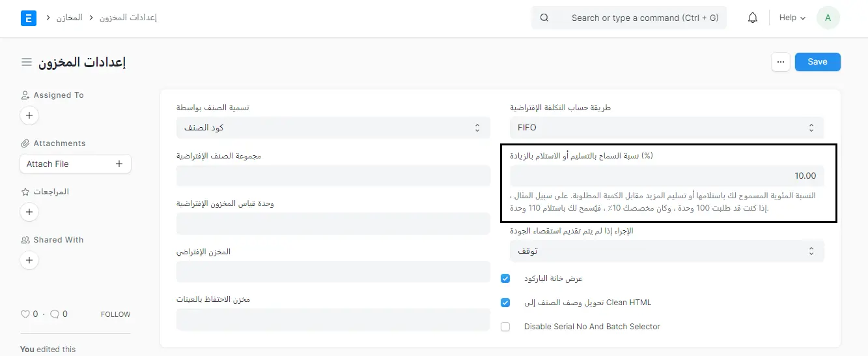Click المخزن الإفتراضي input field

pyautogui.click(x=333, y=272)
